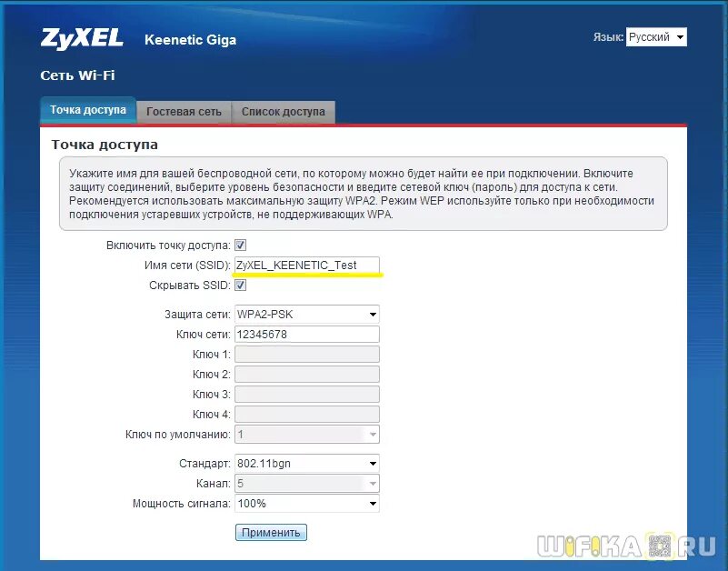This screenshot has height=571, width=728.
Task: Click the Имя сети (SSID) field
Action: [307, 265]
